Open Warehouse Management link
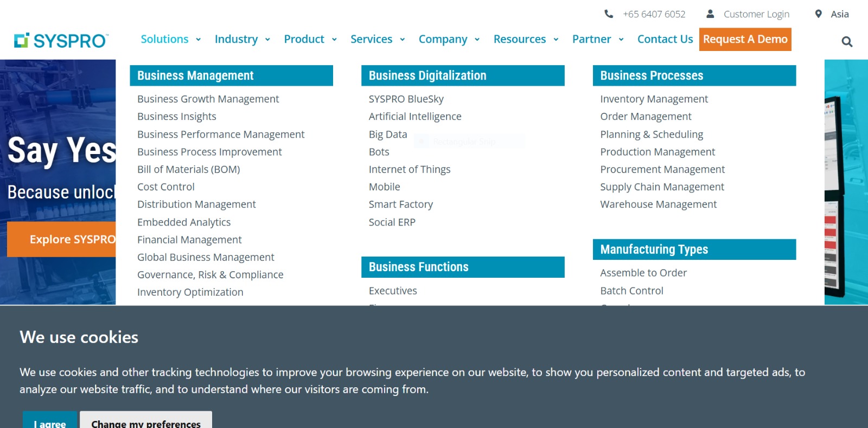This screenshot has width=868, height=428. (x=659, y=204)
